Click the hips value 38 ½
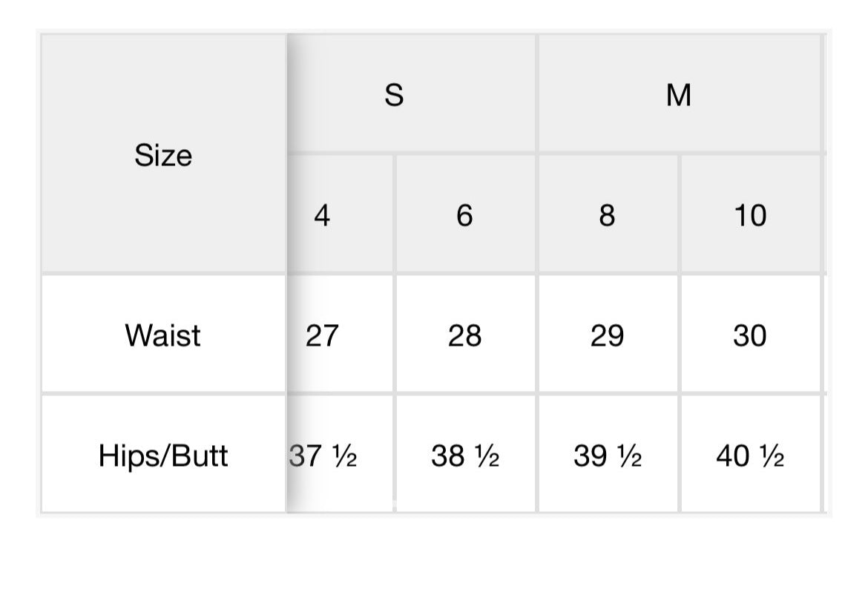 click(464, 455)
